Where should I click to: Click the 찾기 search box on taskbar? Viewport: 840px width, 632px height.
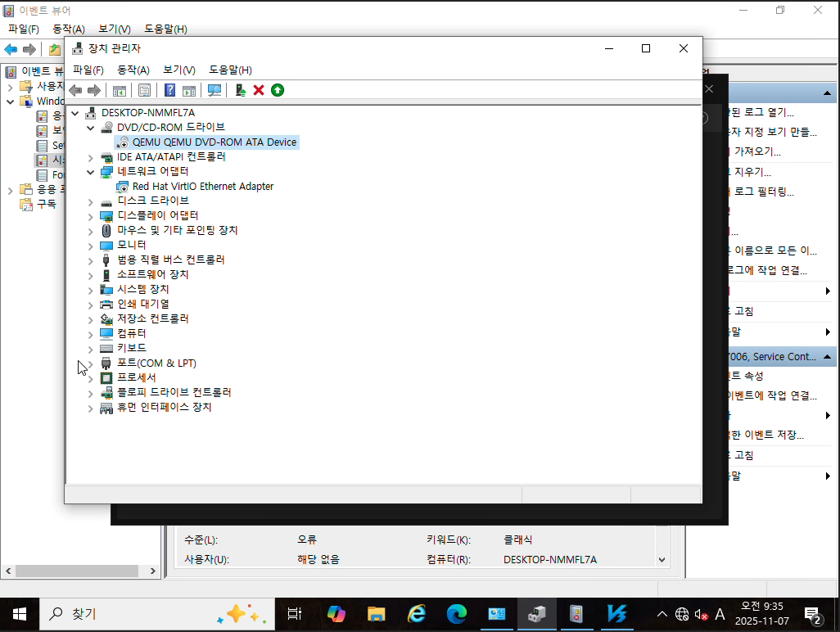(x=123, y=613)
